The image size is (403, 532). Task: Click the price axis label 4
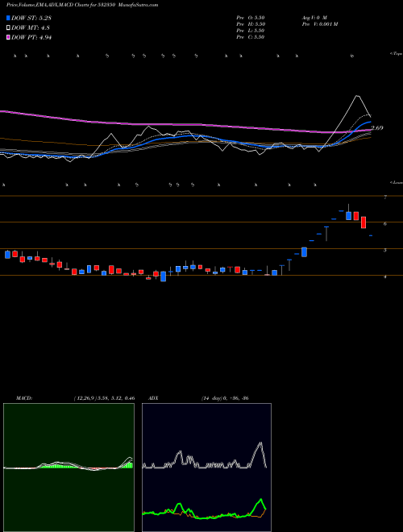click(x=385, y=276)
